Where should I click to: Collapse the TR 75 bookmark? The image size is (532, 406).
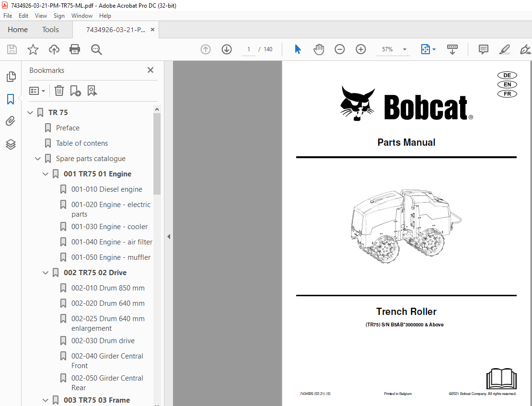coord(30,112)
